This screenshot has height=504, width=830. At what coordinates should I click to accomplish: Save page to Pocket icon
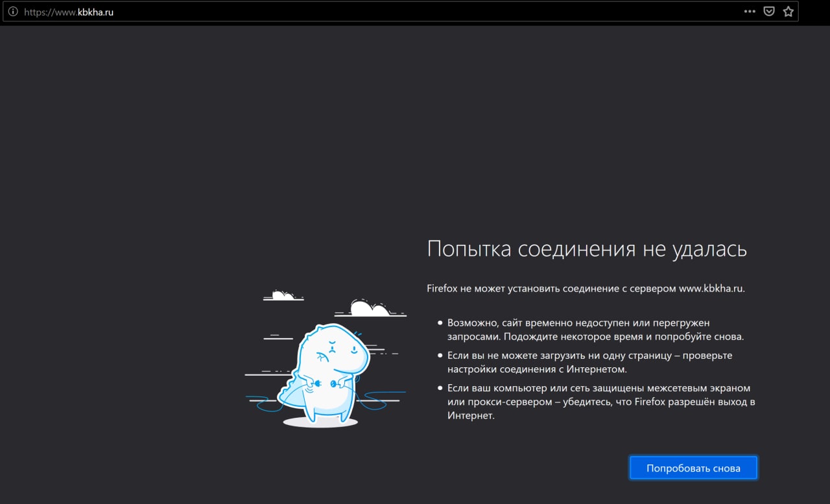[x=769, y=12]
